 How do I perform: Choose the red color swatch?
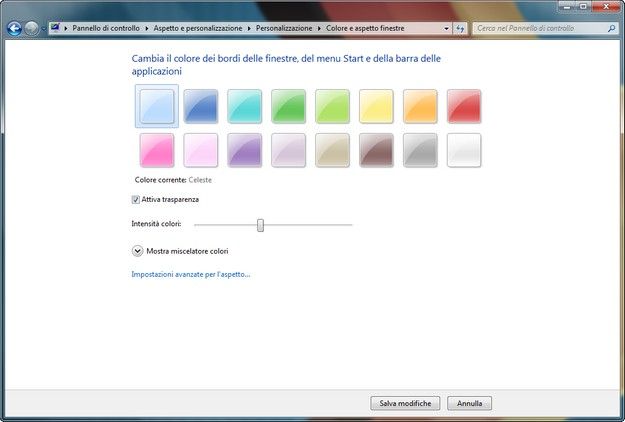coord(464,106)
